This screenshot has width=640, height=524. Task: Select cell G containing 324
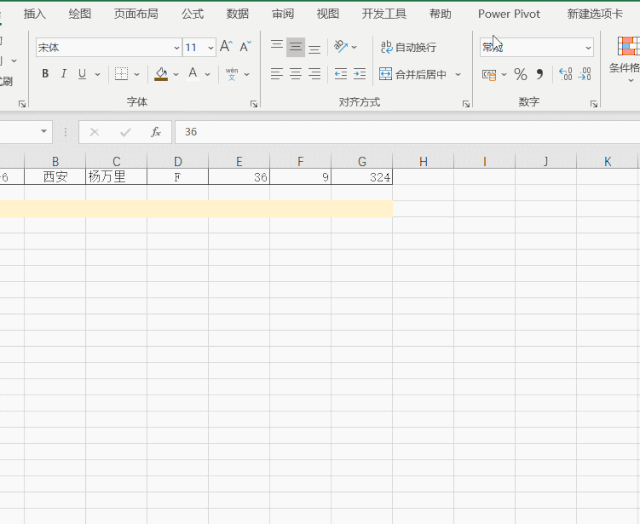(362, 177)
